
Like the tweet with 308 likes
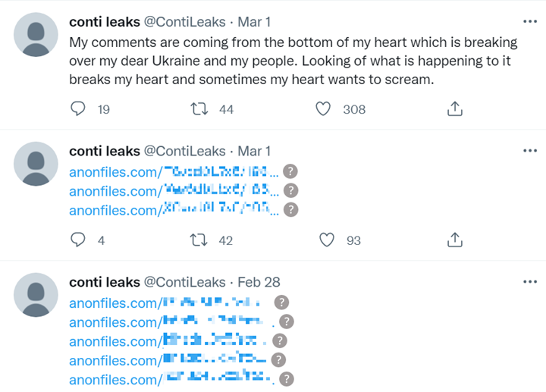coord(323,109)
